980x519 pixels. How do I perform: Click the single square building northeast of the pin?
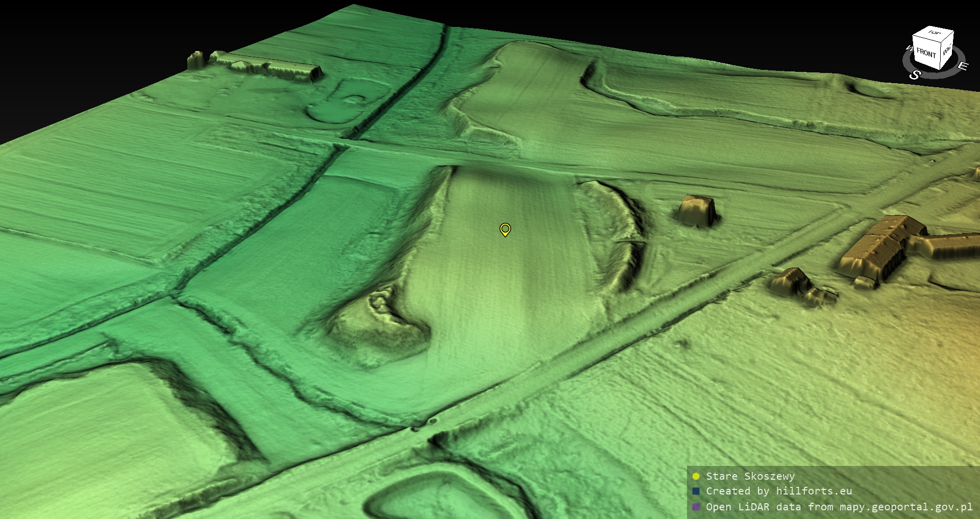(697, 210)
